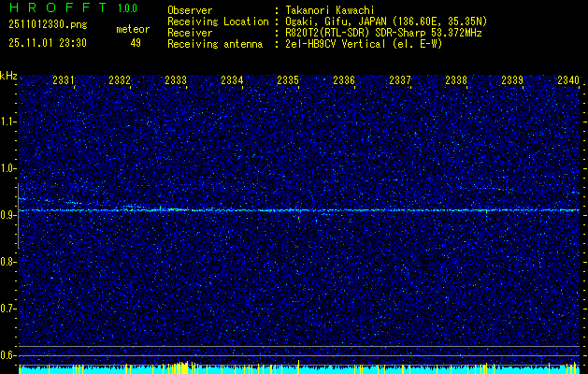588x374 pixels.
Task: Click the meteor label
Action: click(133, 29)
